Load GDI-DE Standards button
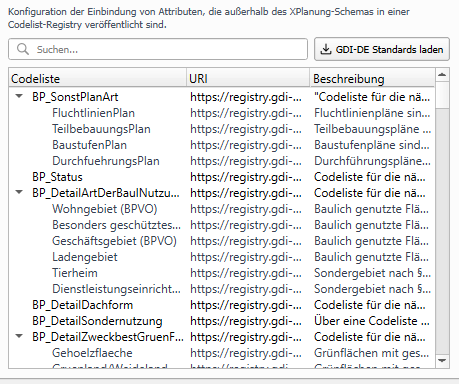 click(x=382, y=49)
